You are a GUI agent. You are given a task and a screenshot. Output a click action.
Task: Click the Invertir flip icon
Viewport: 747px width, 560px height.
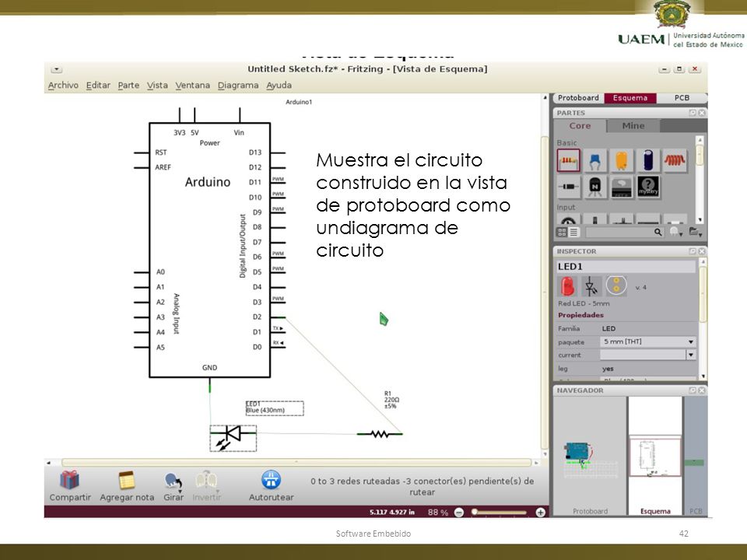click(206, 480)
